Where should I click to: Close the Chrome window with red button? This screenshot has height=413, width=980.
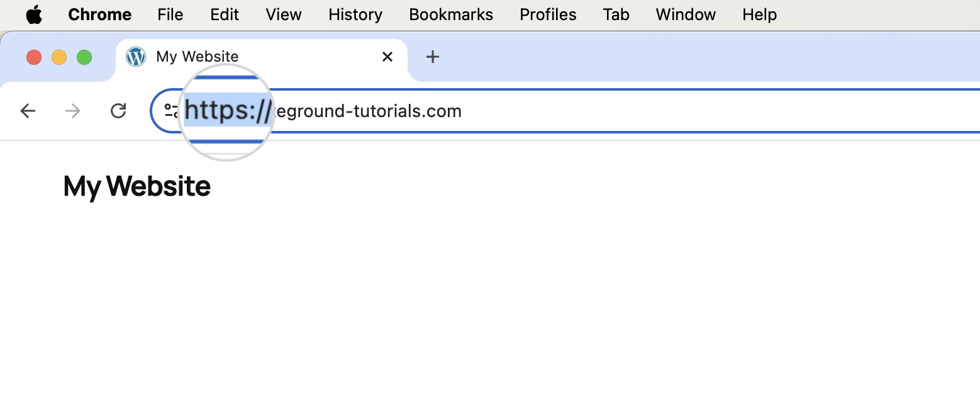34,57
